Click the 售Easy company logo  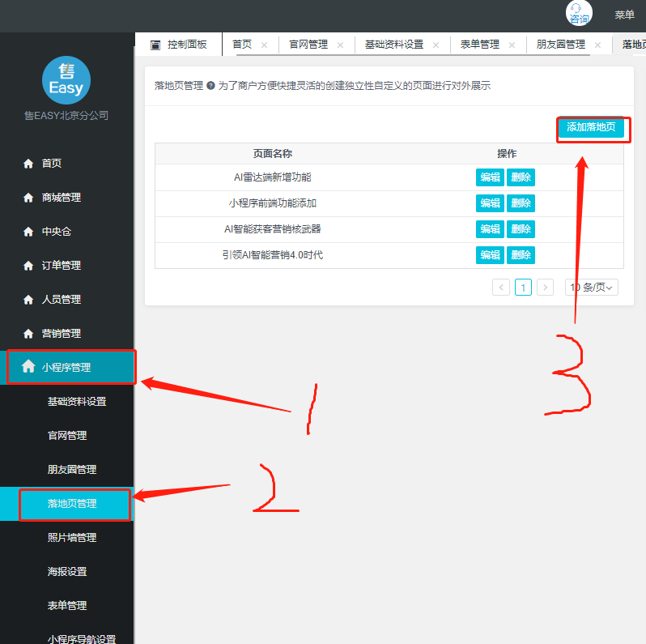coord(66,80)
